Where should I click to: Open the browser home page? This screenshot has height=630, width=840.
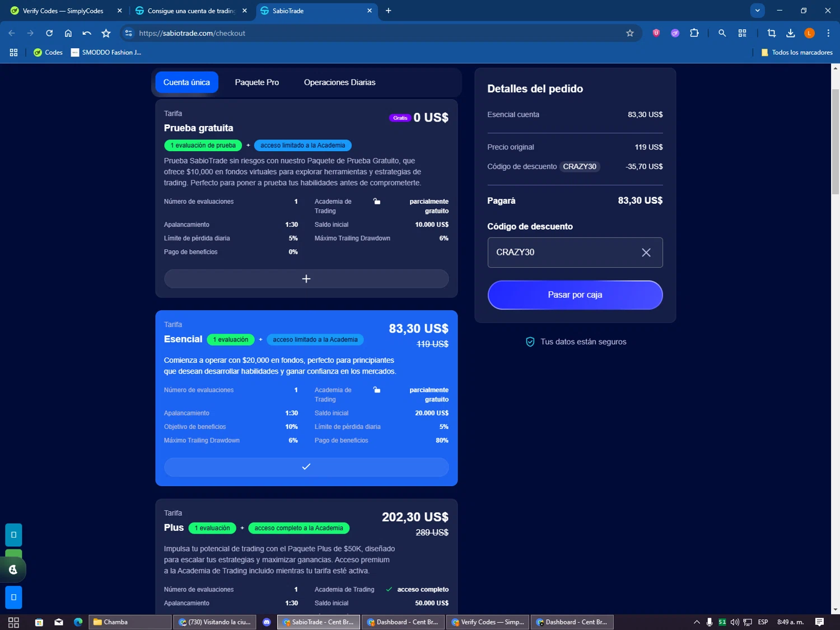pyautogui.click(x=68, y=33)
